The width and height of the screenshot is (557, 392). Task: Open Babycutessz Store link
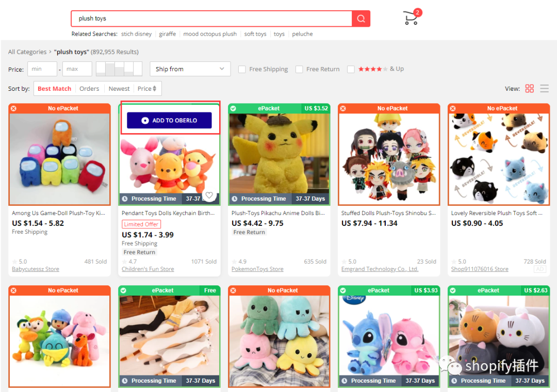coord(36,269)
